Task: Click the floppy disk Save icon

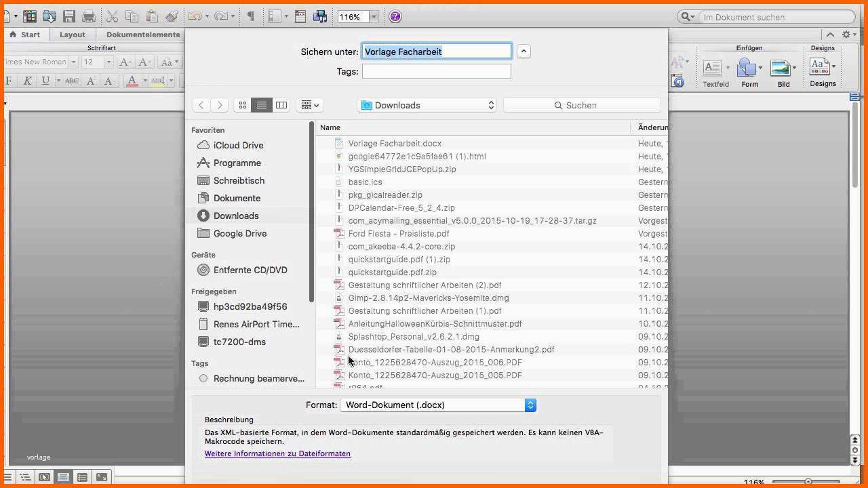Action: click(x=68, y=16)
